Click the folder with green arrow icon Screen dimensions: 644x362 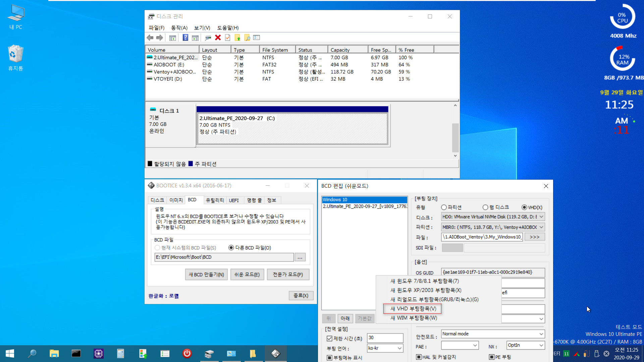pos(237,38)
